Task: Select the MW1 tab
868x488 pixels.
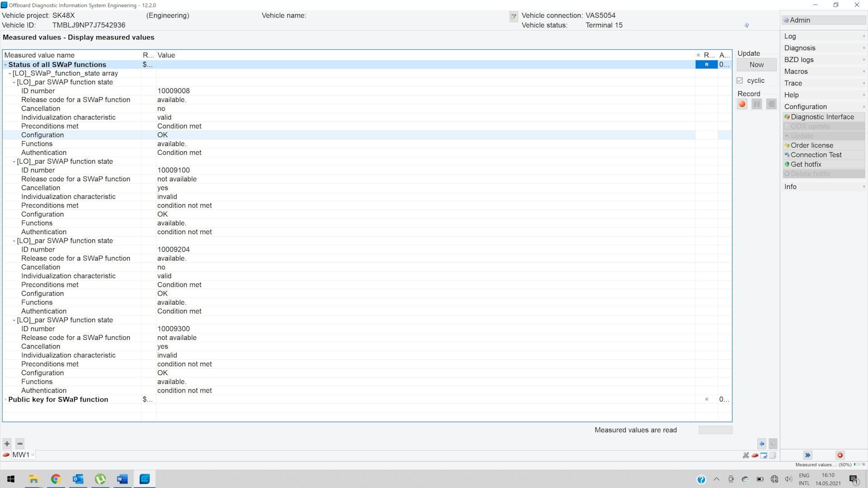Action: point(20,455)
